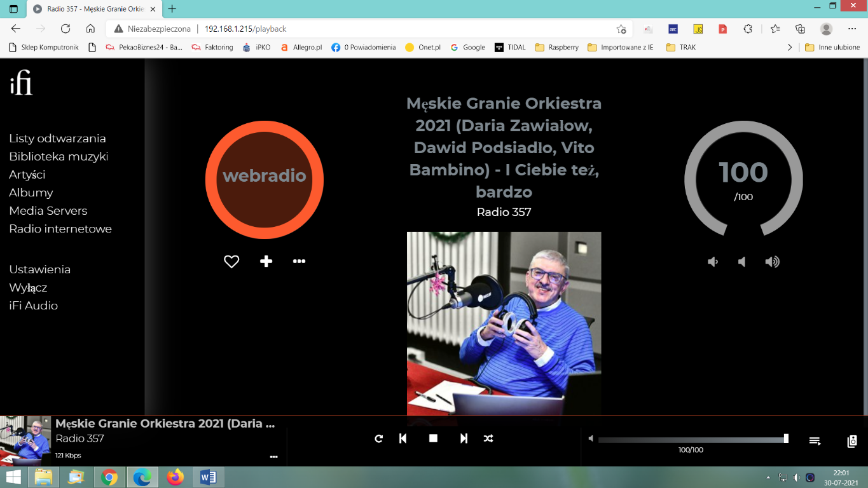Add current track to favourites with heart icon

point(231,261)
